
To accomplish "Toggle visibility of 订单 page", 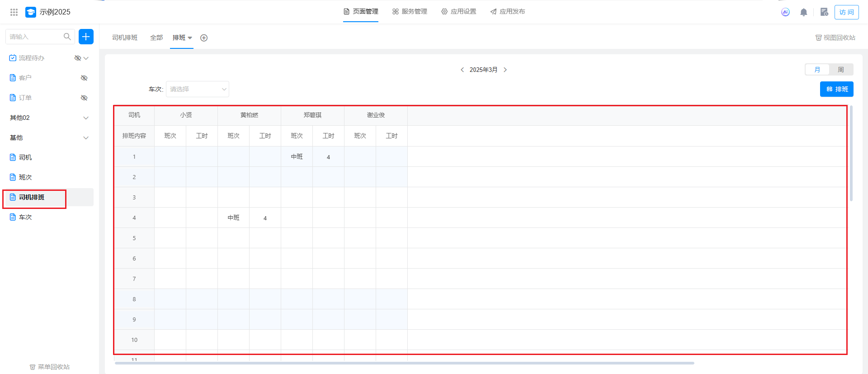I will click(84, 98).
